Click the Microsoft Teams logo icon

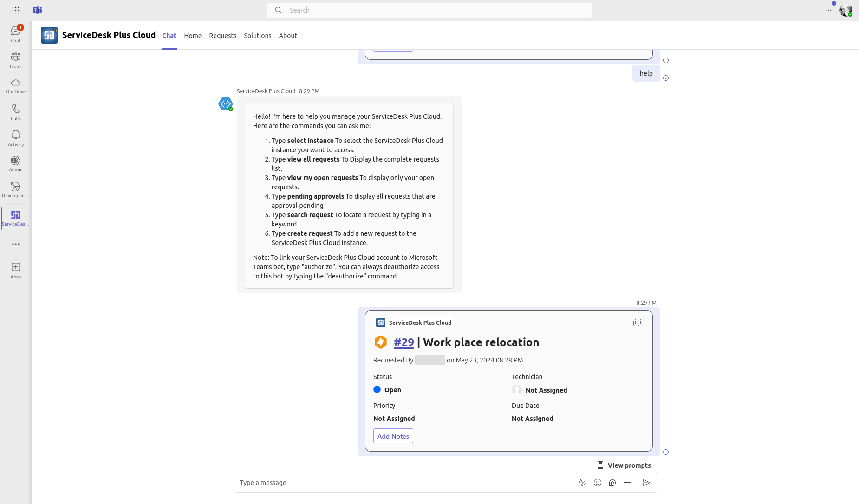[37, 10]
